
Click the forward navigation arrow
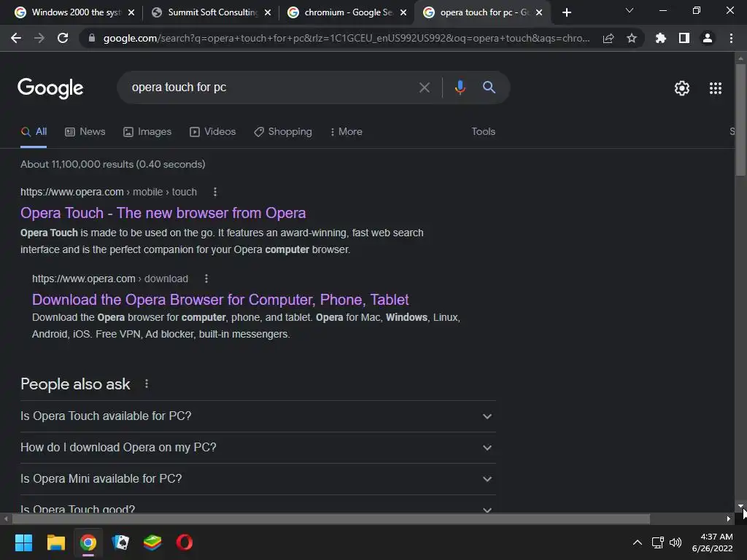pos(39,38)
